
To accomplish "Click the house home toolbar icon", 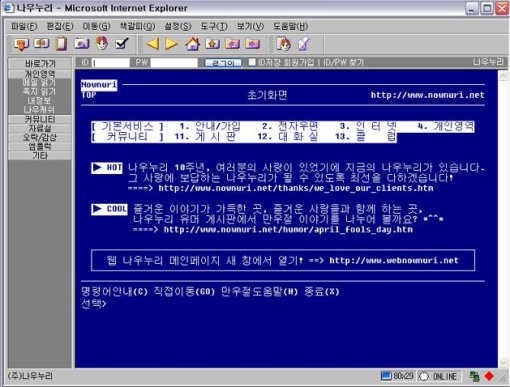I will (x=193, y=44).
